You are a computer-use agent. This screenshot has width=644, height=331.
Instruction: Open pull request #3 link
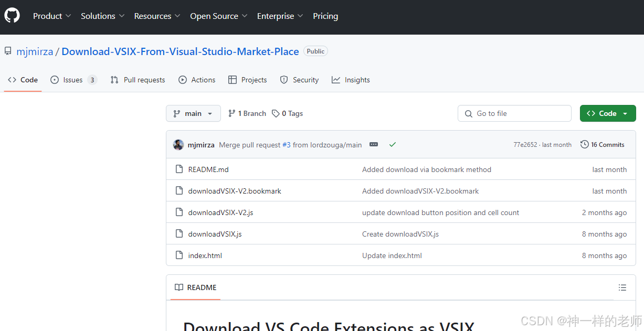click(x=287, y=145)
